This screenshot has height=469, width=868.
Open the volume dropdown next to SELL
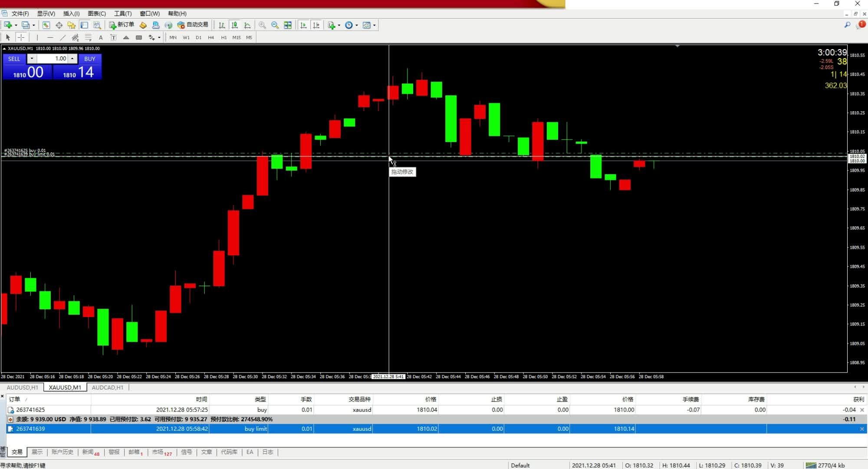32,59
